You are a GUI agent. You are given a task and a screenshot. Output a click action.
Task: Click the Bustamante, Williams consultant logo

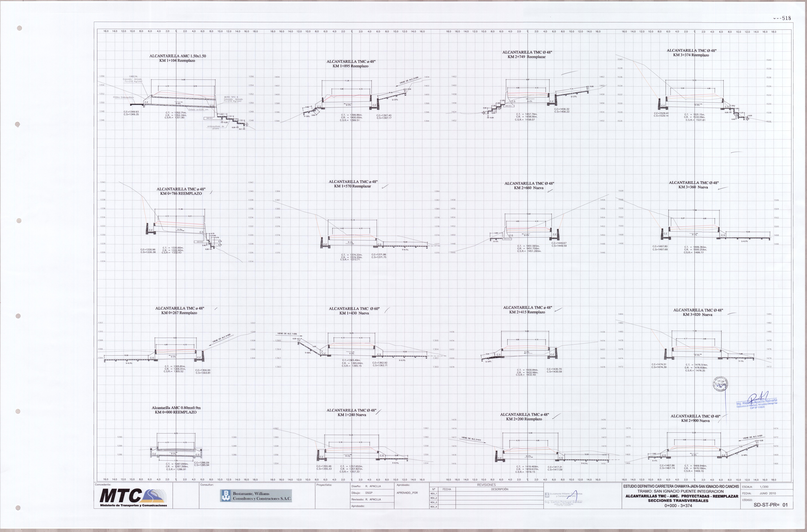(x=256, y=496)
